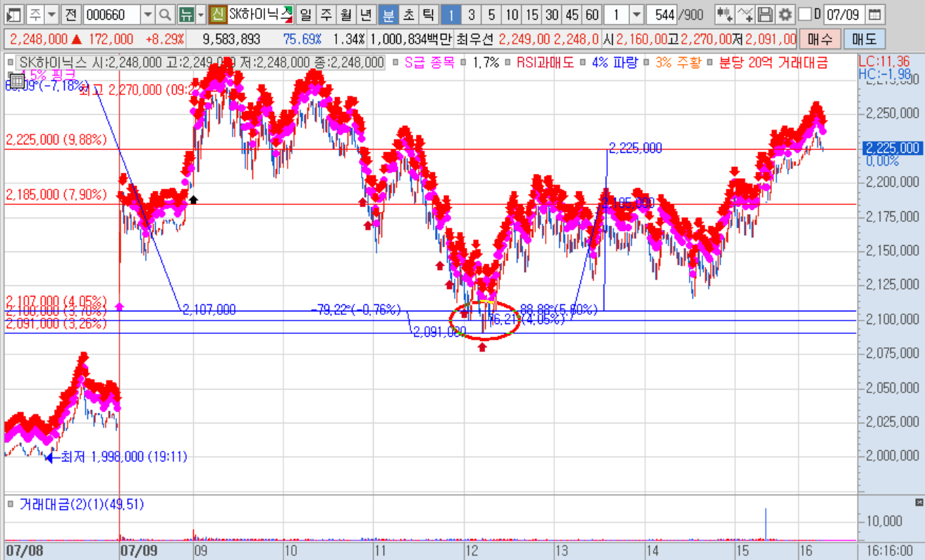
Task: Toggle the SK하이닉스 series legend box
Action: (10, 63)
